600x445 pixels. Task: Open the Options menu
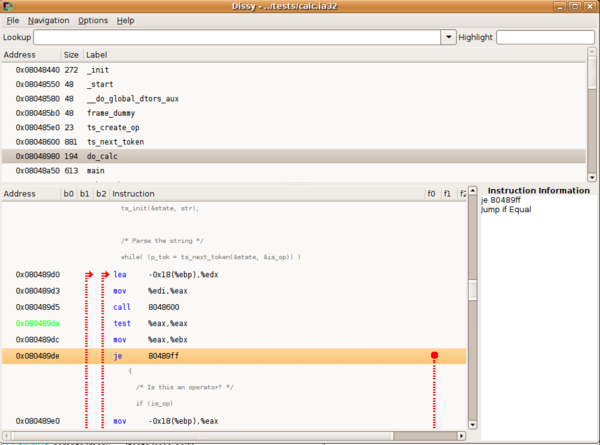click(93, 21)
